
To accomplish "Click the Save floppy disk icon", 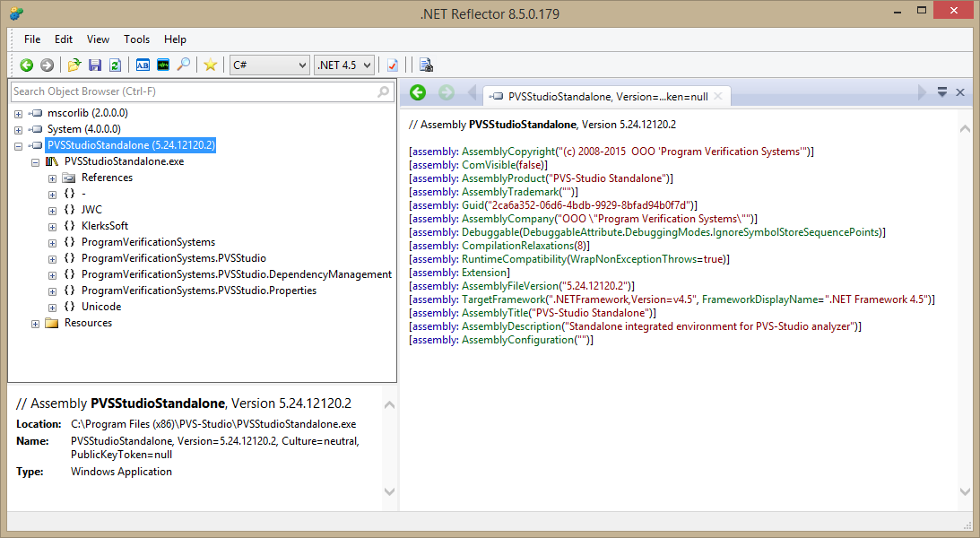I will click(x=95, y=65).
